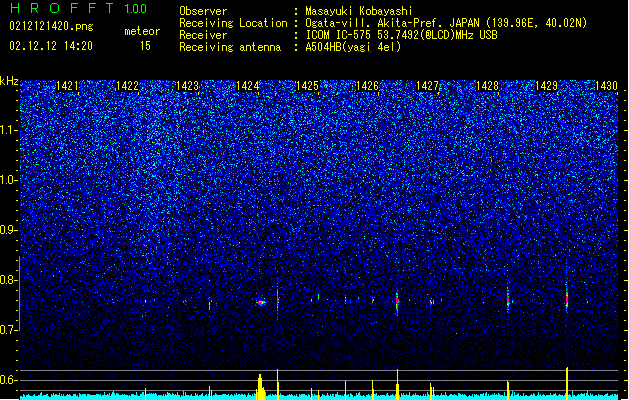The width and height of the screenshot is (629, 400).
Task: Click the 0.7 frequency axis label
Action: tap(9, 330)
